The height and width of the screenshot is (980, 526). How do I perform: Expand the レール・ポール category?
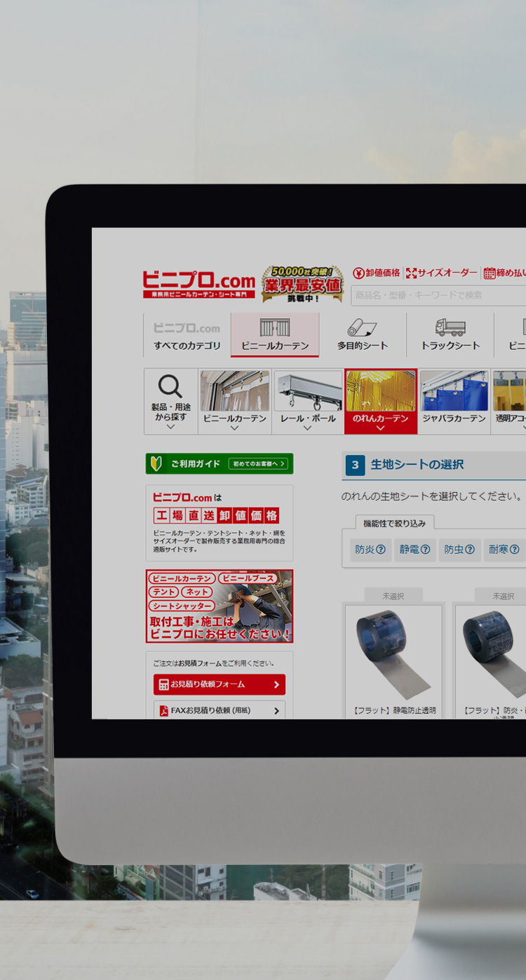click(307, 401)
